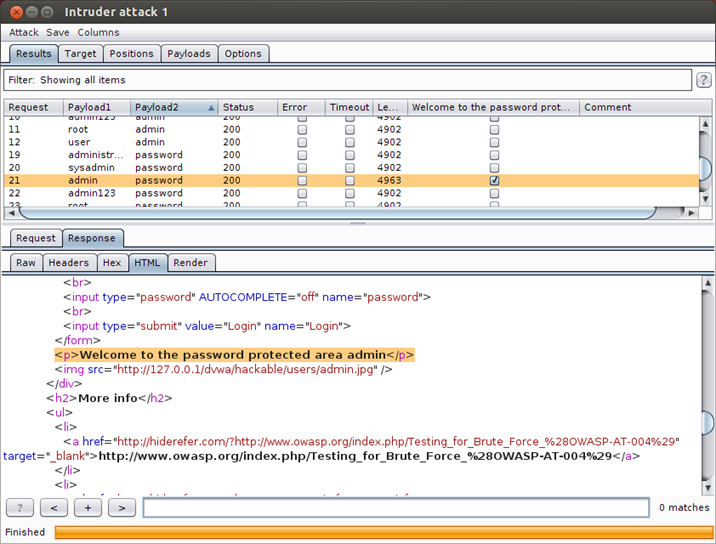This screenshot has height=544, width=716.
Task: Open the Save menu
Action: (58, 32)
